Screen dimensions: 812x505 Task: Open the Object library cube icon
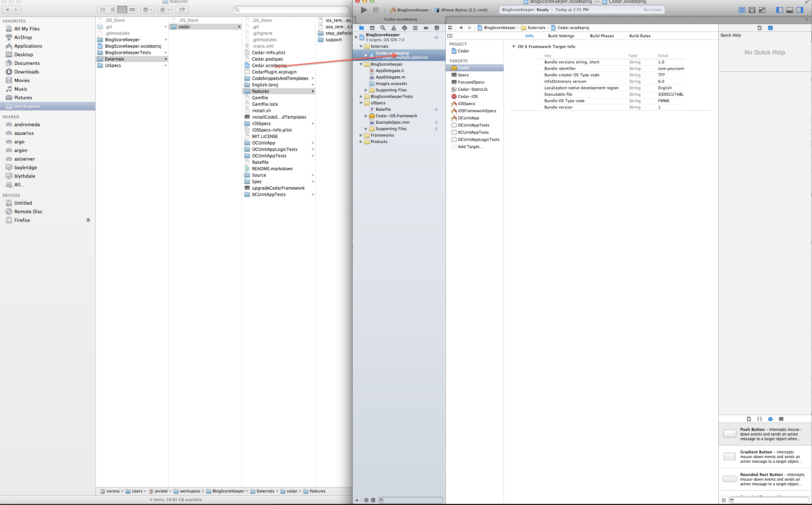pyautogui.click(x=770, y=419)
